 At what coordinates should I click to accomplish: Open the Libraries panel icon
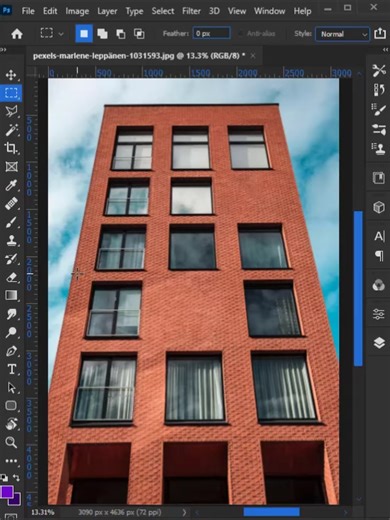point(379,178)
